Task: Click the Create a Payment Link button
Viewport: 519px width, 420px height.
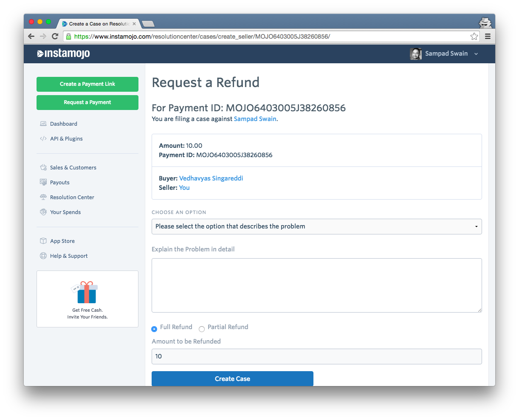Action: (x=87, y=84)
